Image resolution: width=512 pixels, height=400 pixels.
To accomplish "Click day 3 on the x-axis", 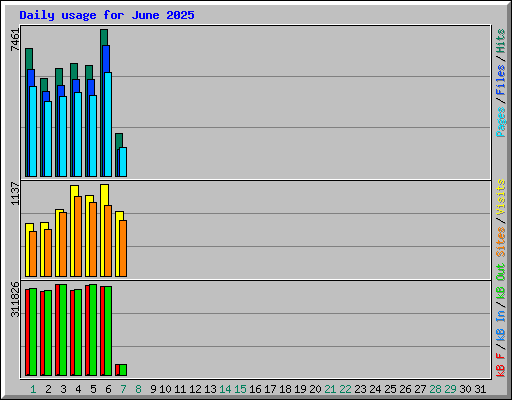I will click(x=63, y=389).
